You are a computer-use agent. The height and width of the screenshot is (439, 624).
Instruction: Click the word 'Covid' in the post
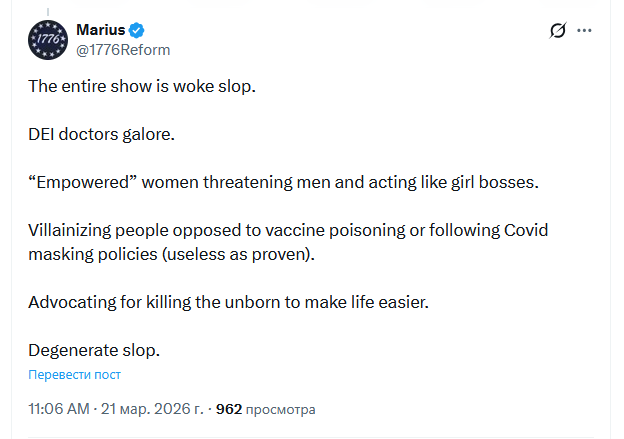point(524,230)
